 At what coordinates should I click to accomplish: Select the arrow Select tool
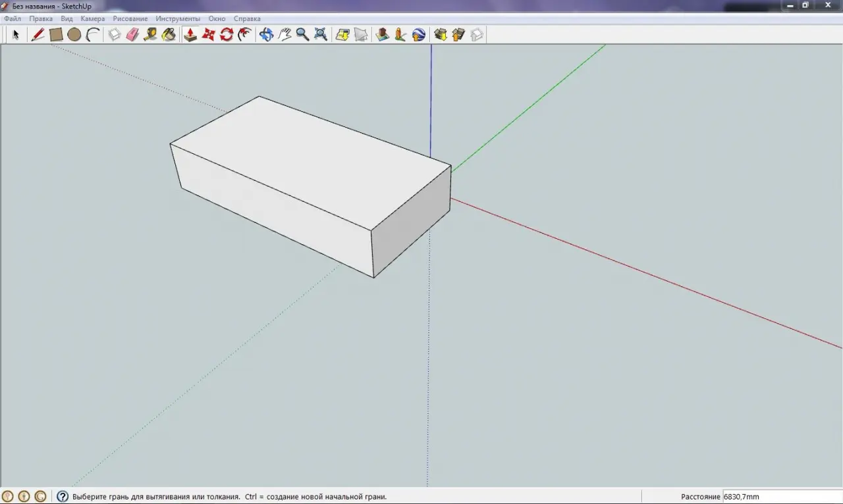(16, 35)
